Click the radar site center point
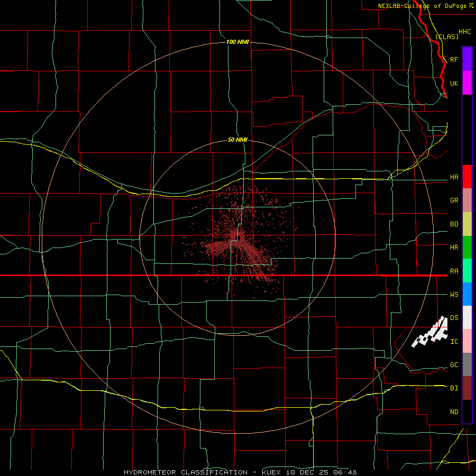This screenshot has height=476, width=476. (x=239, y=237)
